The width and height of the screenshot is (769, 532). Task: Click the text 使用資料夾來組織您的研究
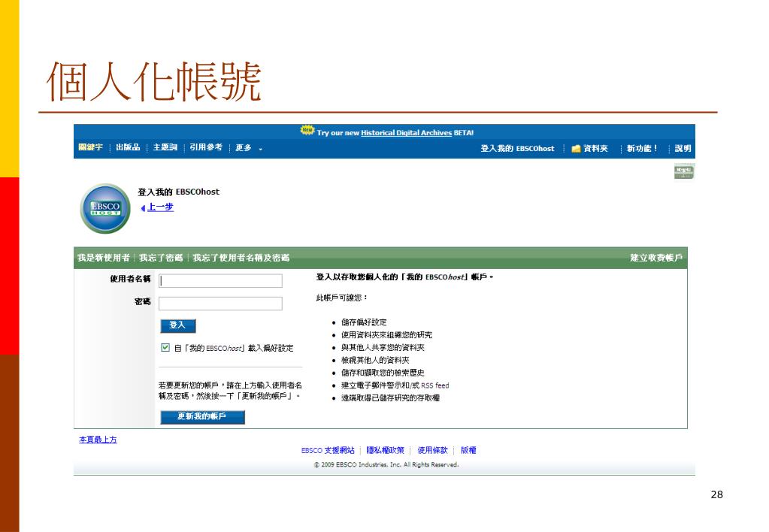(386, 335)
